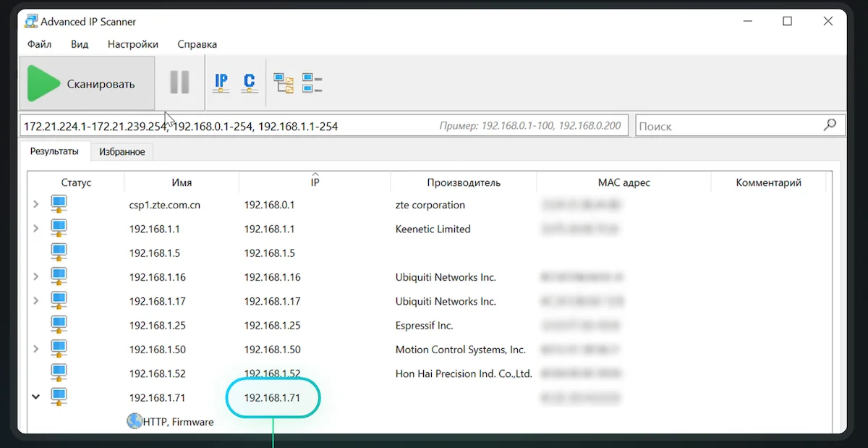Select Motion Control Systems, Inc. cell
The image size is (868, 448).
[460, 350]
